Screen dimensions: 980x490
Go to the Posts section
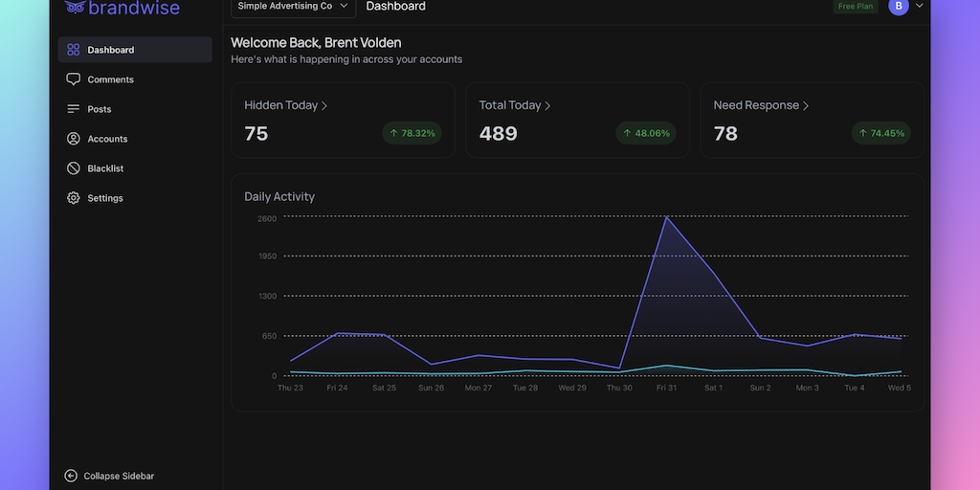tap(135, 109)
